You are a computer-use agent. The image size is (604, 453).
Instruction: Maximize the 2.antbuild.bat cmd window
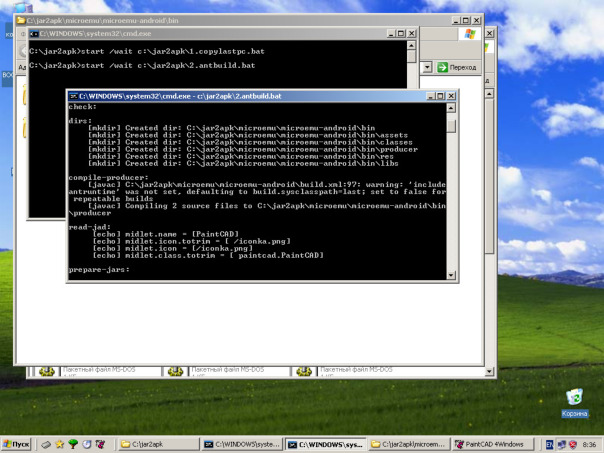click(440, 96)
